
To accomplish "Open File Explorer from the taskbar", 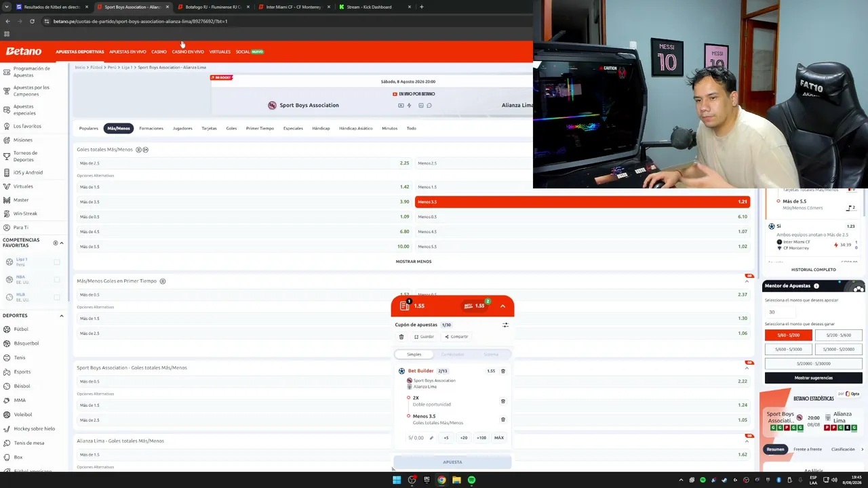I will [456, 480].
